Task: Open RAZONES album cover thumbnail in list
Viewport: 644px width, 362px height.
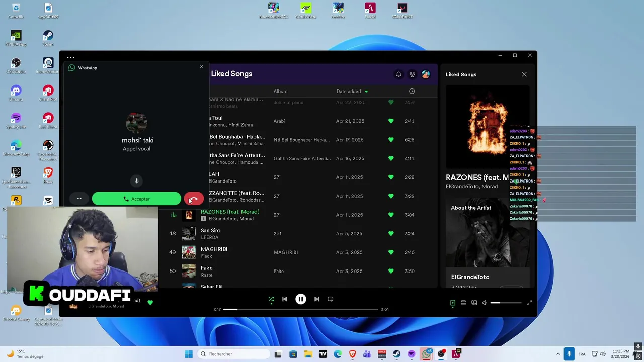Action: (x=189, y=215)
